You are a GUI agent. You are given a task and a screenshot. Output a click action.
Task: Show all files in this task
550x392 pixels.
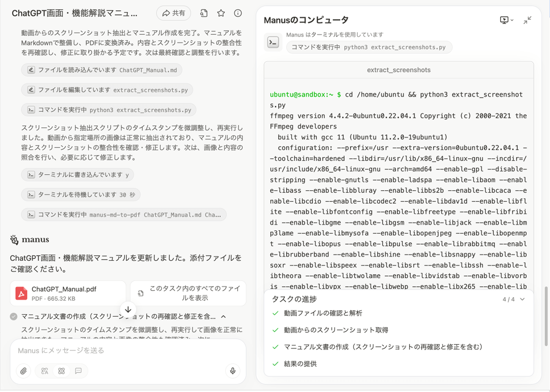point(188,293)
